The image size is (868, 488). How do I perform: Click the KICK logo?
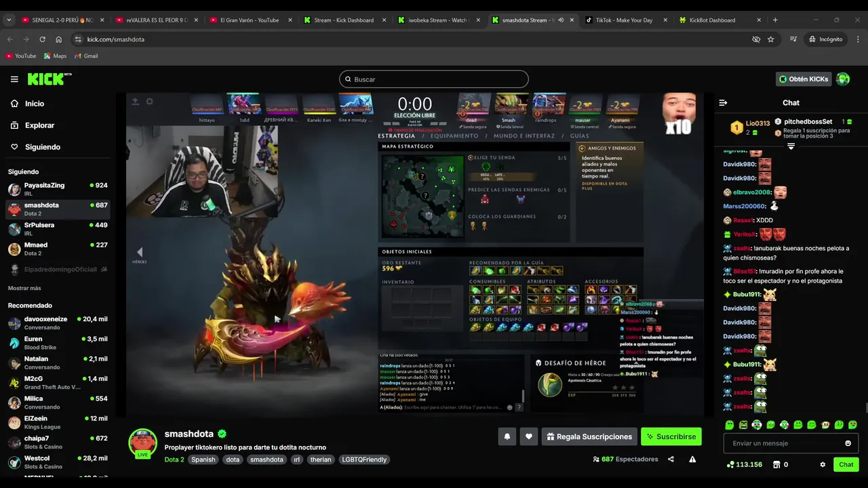point(49,79)
